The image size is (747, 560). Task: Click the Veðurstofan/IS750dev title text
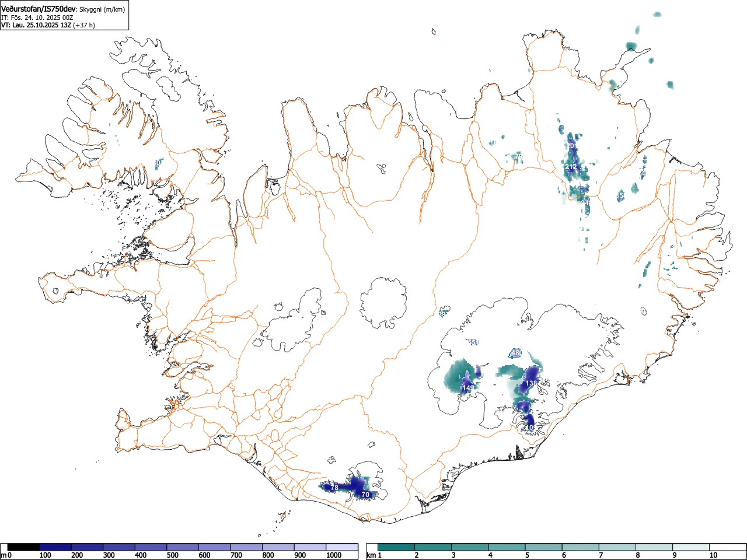coord(39,9)
